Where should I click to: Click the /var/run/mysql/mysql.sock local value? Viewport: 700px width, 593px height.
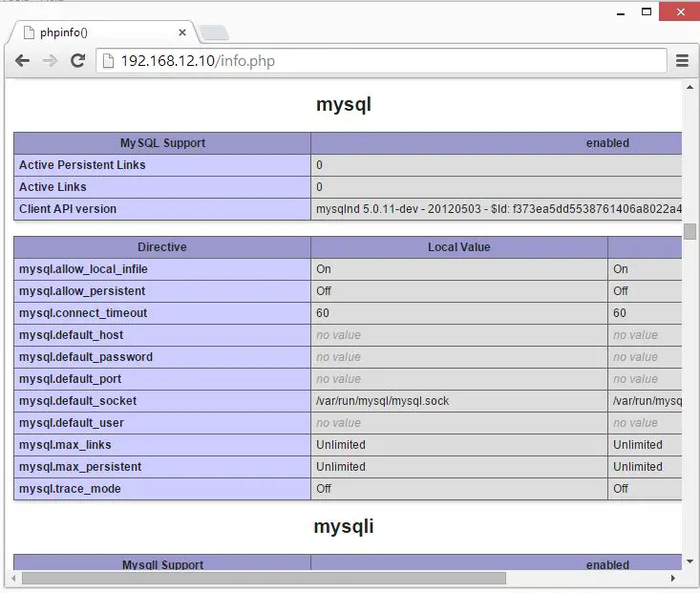click(x=383, y=400)
